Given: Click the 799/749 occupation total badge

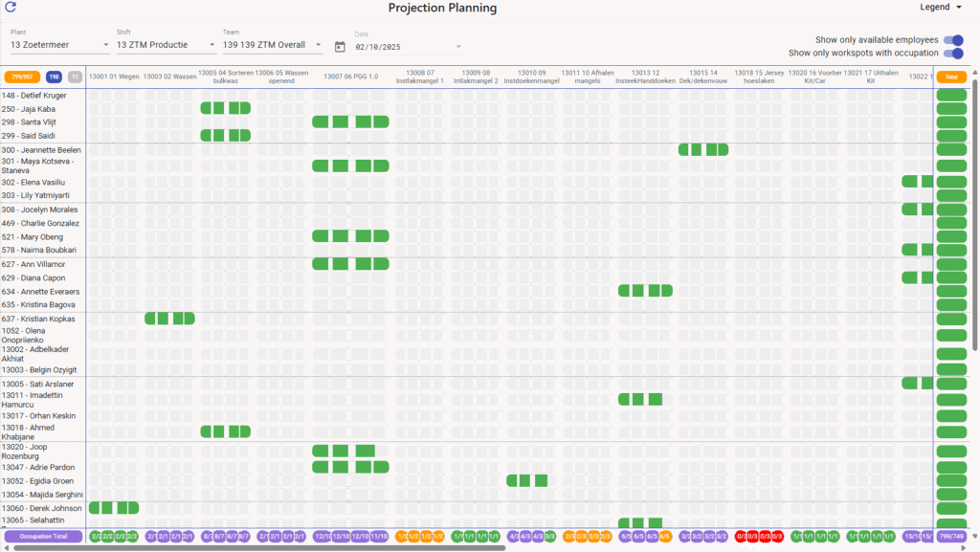Looking at the screenshot, I should [950, 537].
